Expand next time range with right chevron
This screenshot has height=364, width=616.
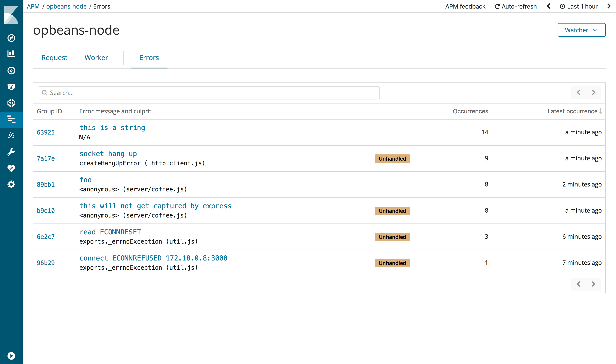[609, 6]
